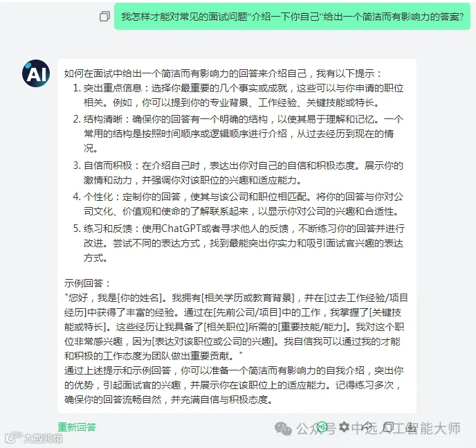Image resolution: width=476 pixels, height=448 pixels.
Task: Click list item 2 结构清晰
Action: 239,134
